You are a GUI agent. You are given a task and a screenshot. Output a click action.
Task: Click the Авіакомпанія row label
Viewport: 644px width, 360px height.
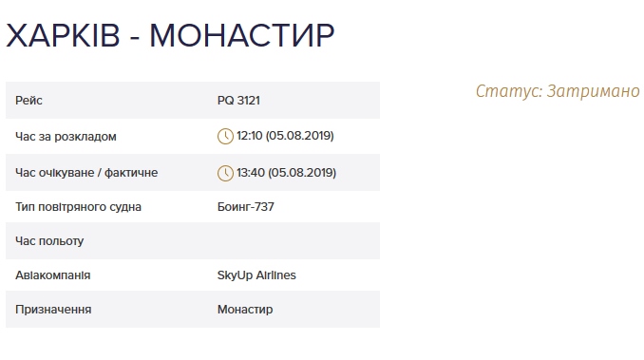(52, 275)
